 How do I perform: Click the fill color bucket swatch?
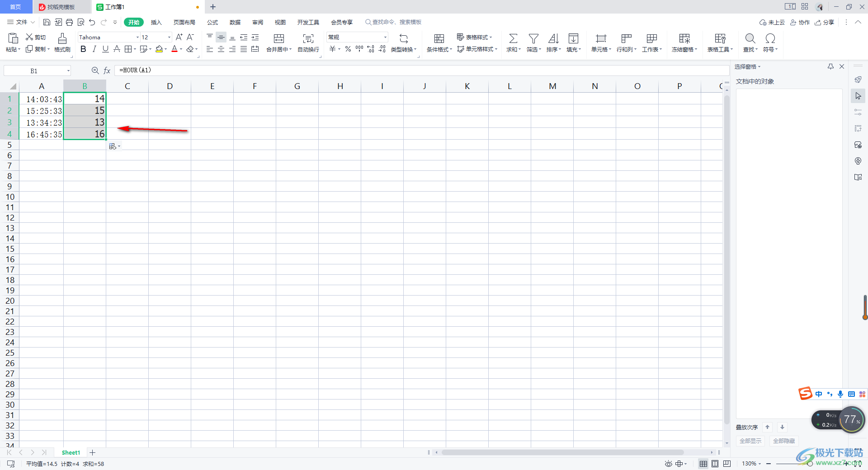(x=159, y=49)
